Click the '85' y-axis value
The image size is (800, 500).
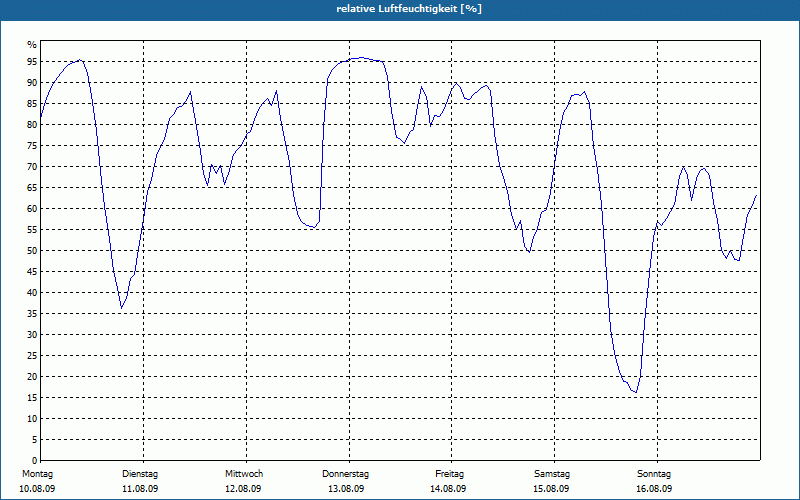click(32, 104)
